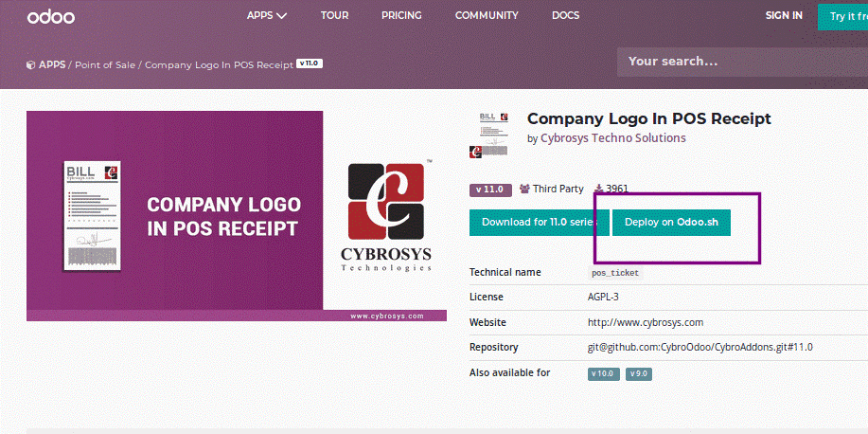Click Company Logo In POS Receipt breadcrumb
The height and width of the screenshot is (434, 868).
point(220,64)
